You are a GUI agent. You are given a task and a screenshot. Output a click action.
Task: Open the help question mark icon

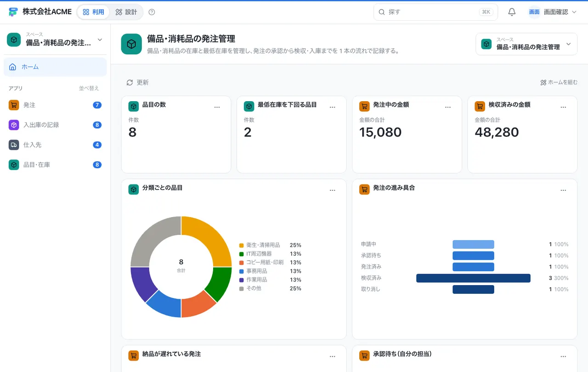pos(152,12)
